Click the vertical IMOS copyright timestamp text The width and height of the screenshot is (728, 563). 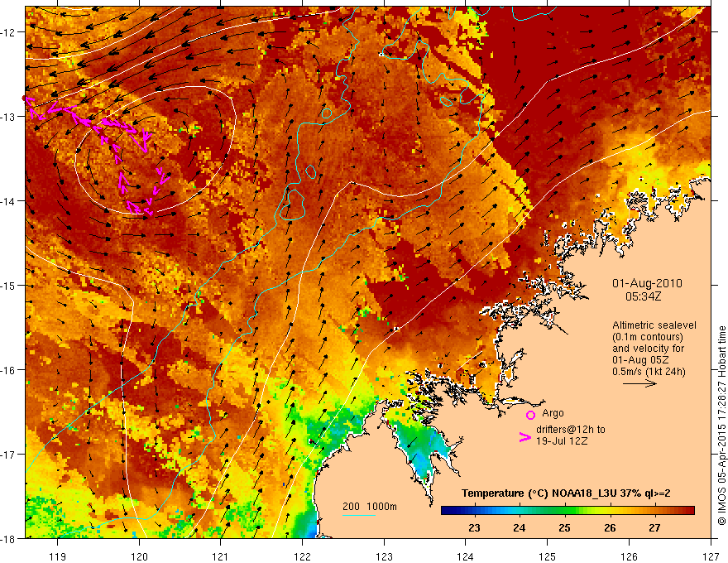pos(722,426)
